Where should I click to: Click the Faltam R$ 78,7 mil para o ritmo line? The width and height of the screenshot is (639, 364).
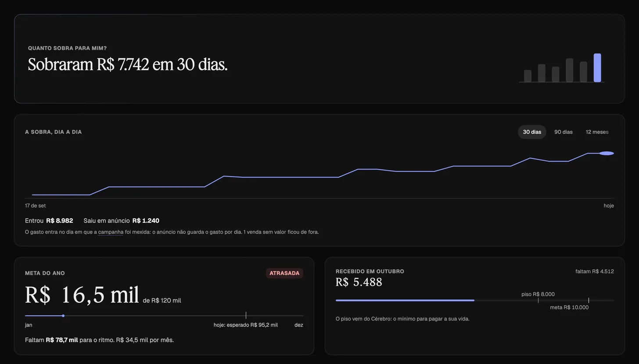100,340
